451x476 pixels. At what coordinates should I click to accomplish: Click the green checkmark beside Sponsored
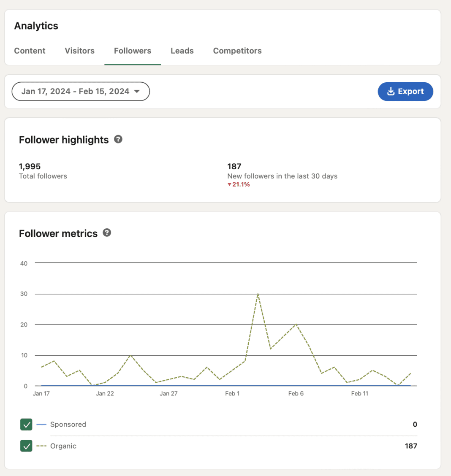point(26,425)
